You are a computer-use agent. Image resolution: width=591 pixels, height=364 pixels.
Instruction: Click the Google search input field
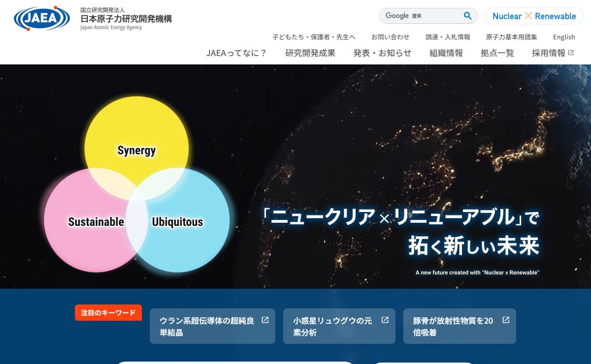tap(421, 16)
